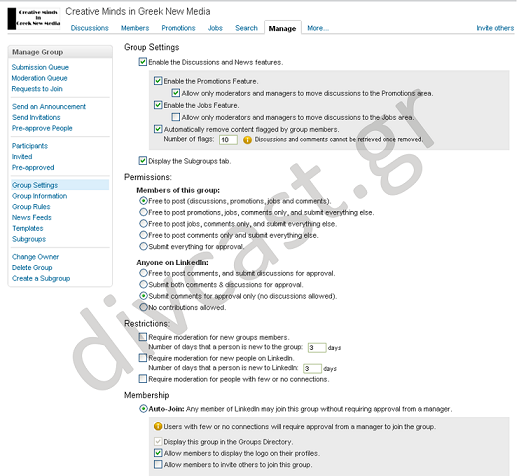Check Require moderation for new people on LinkedIn
The image size is (519, 476).
click(143, 358)
